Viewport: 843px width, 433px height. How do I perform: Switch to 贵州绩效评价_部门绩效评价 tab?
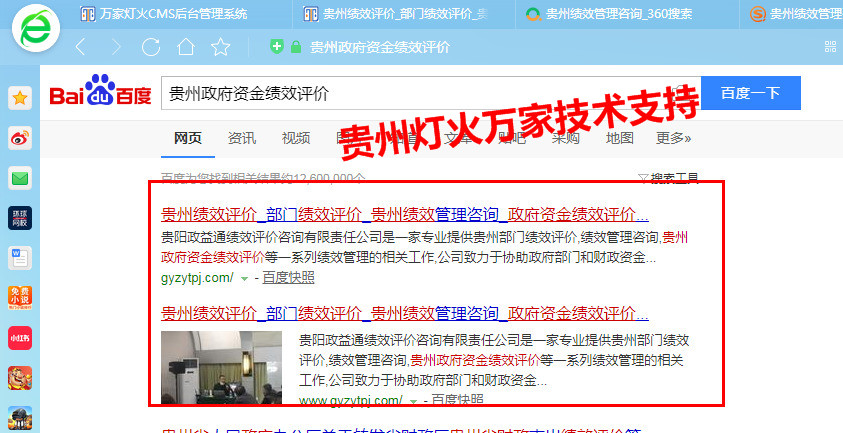click(x=395, y=14)
